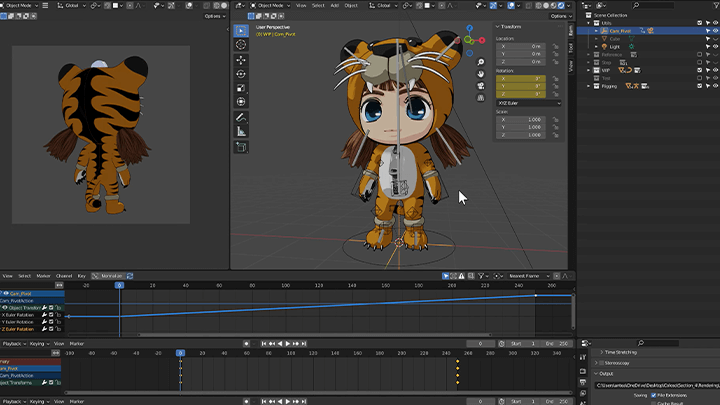Activate the combined Transform tool
Image resolution: width=720 pixels, height=405 pixels.
coord(241,101)
